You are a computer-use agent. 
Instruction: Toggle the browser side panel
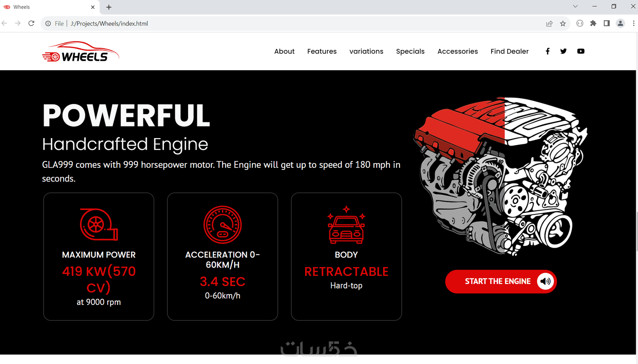pyautogui.click(x=607, y=24)
